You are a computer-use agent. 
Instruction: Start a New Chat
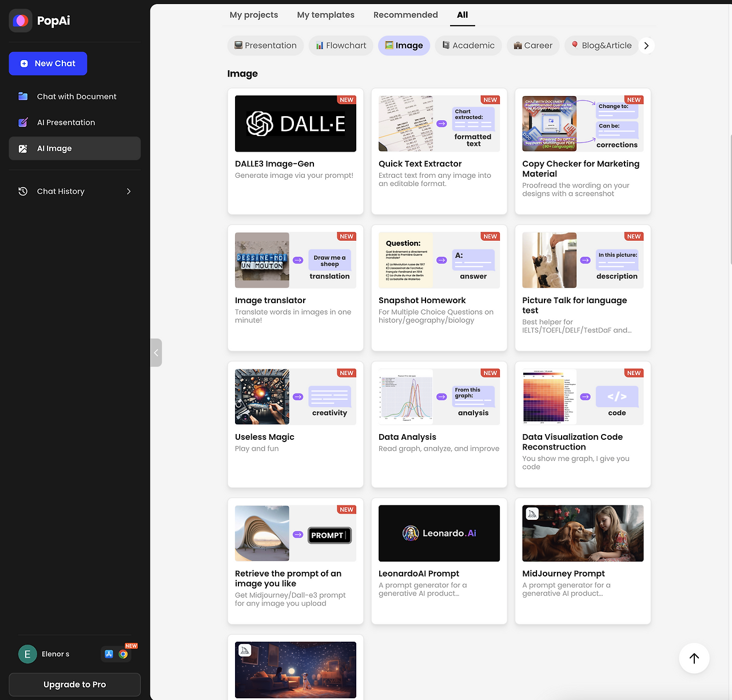click(48, 63)
